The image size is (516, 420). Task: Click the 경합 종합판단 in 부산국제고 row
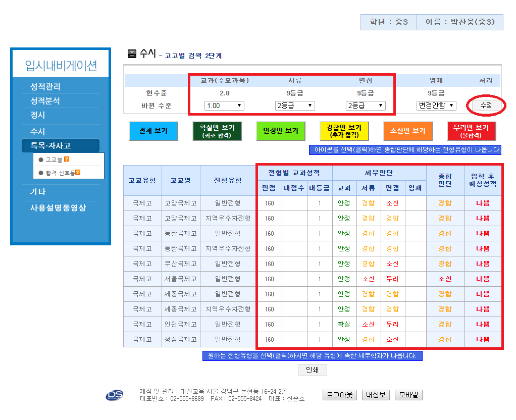(x=445, y=264)
